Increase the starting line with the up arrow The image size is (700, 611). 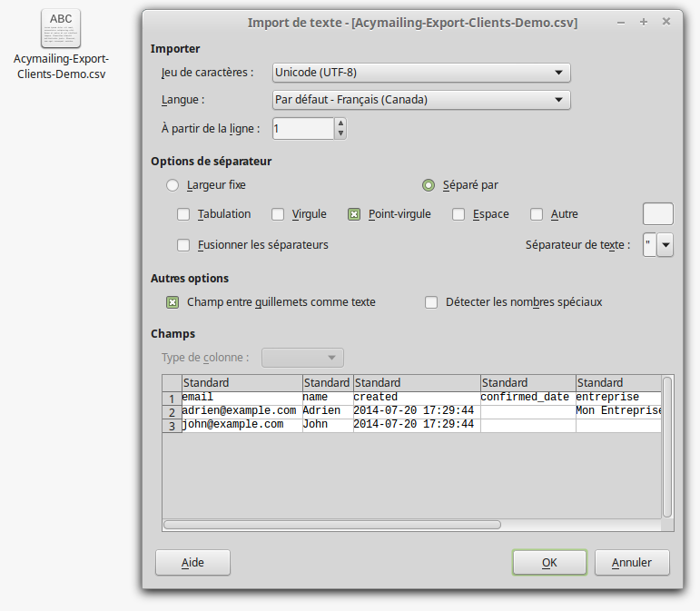(340, 123)
